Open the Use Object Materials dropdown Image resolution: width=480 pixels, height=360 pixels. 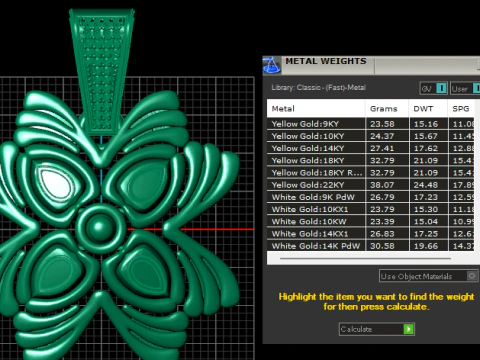[x=429, y=276]
